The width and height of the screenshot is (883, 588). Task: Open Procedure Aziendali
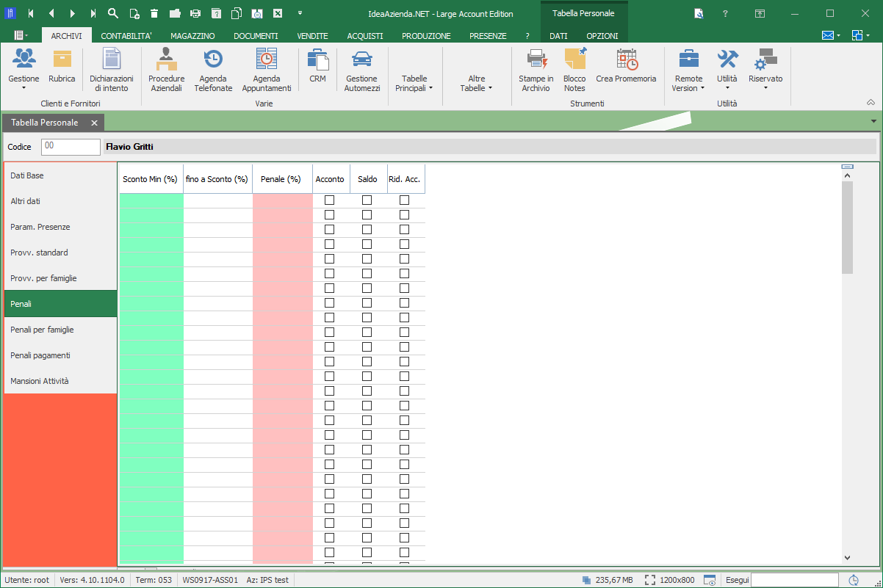pyautogui.click(x=167, y=70)
